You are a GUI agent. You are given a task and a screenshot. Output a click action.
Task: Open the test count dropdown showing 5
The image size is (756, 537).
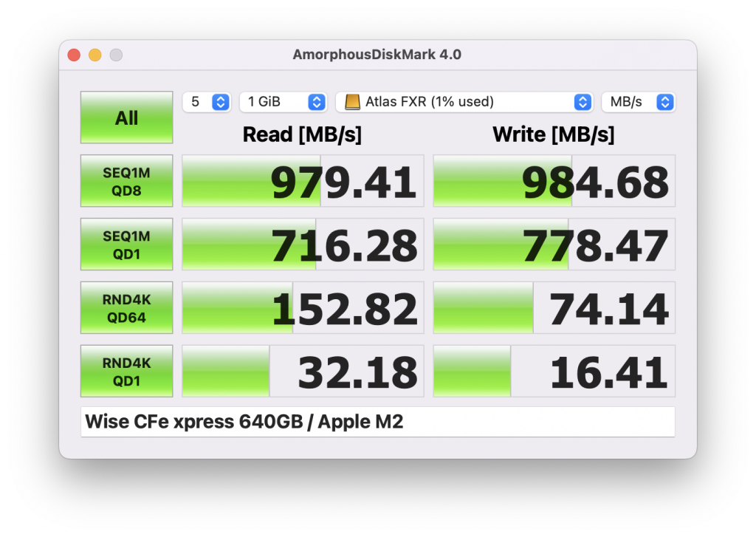point(207,102)
